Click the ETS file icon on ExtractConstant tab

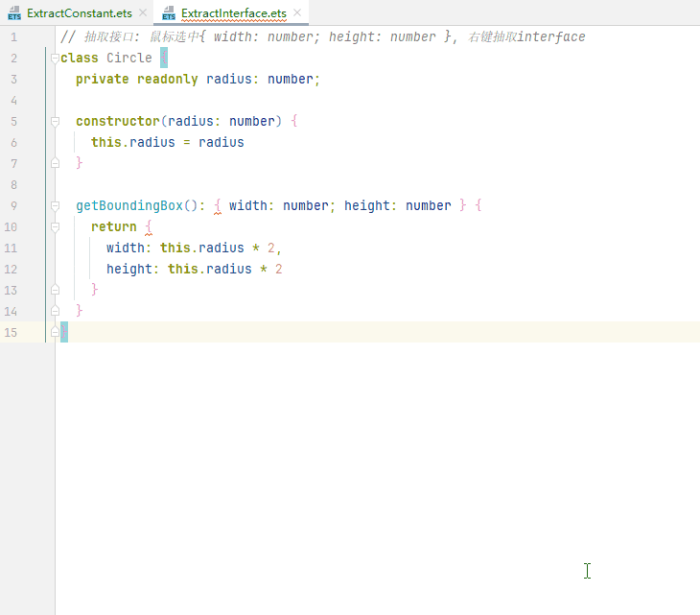click(14, 13)
